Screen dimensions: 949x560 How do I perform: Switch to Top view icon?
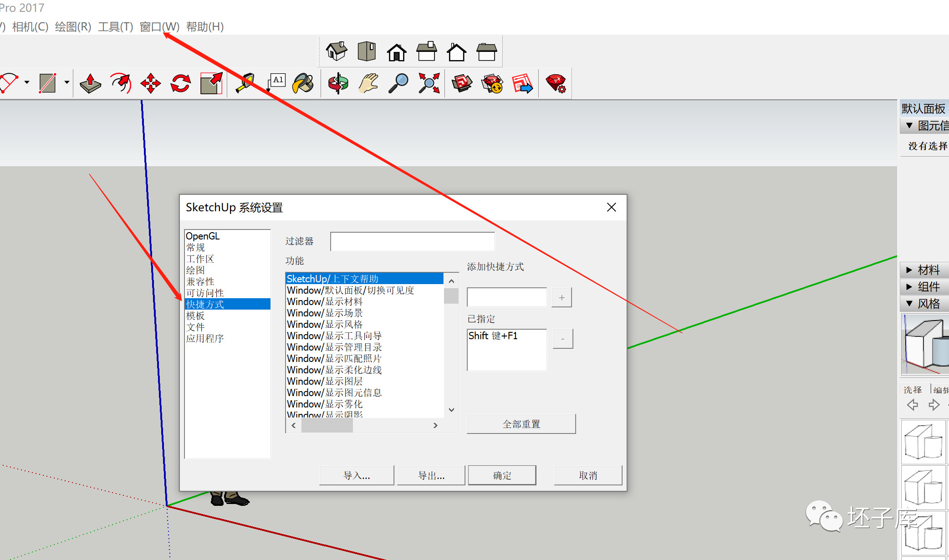367,51
